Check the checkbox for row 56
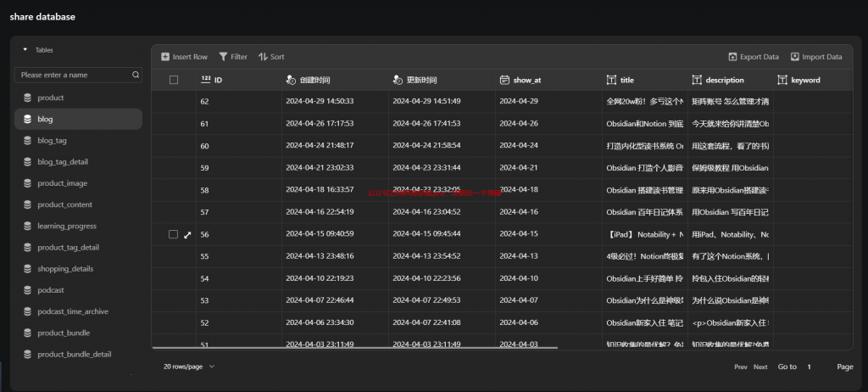This screenshot has width=868, height=392. coord(174,234)
